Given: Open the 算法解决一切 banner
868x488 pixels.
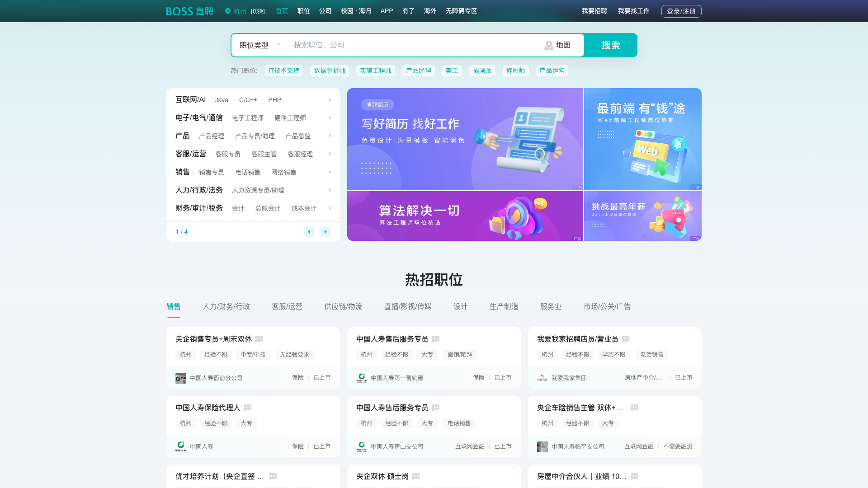Looking at the screenshot, I should (x=465, y=216).
